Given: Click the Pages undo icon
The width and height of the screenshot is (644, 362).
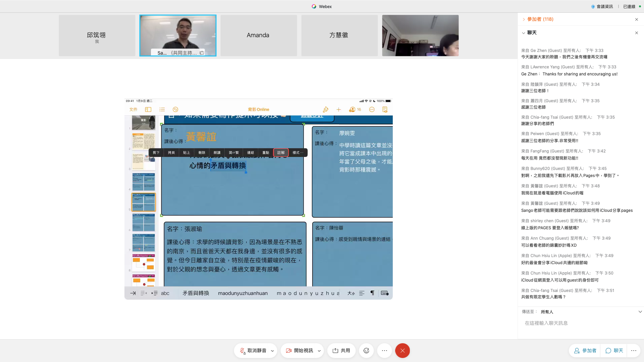Looking at the screenshot, I should tap(175, 110).
